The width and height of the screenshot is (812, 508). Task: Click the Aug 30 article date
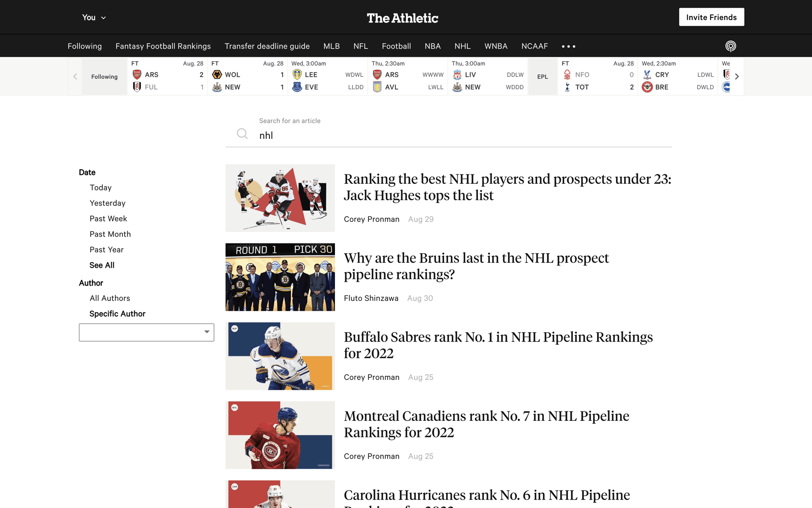point(420,298)
